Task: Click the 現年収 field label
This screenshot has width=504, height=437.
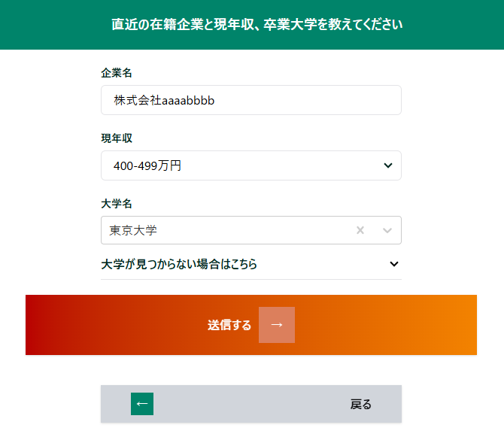Action: click(117, 138)
